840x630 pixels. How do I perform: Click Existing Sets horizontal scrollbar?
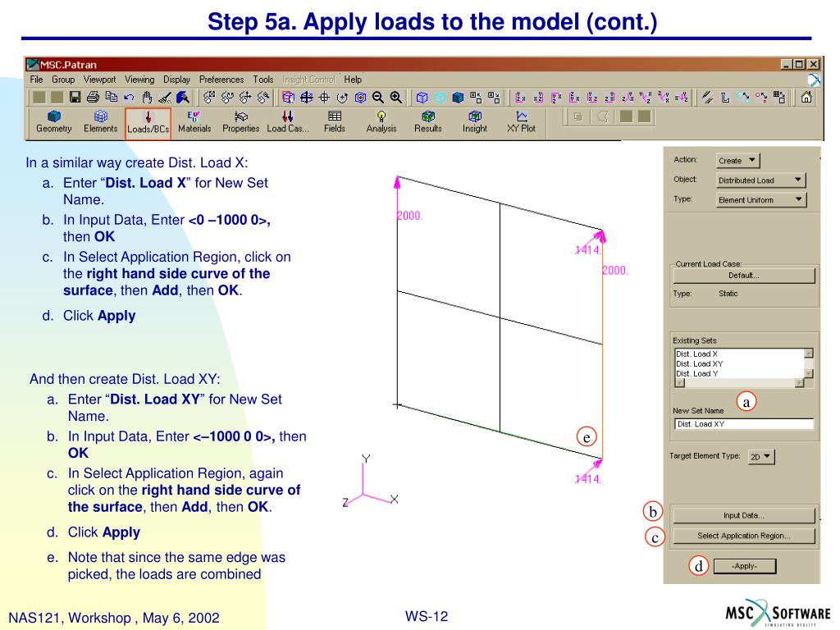[x=740, y=382]
